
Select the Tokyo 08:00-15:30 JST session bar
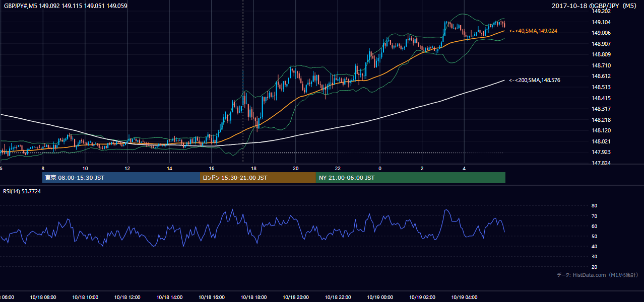coord(121,178)
